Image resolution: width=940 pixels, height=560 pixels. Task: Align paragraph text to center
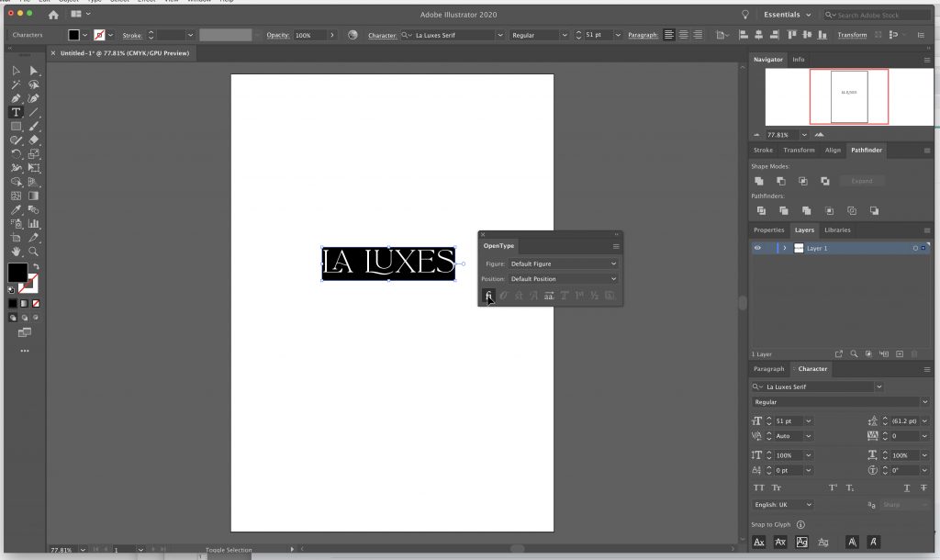point(683,35)
